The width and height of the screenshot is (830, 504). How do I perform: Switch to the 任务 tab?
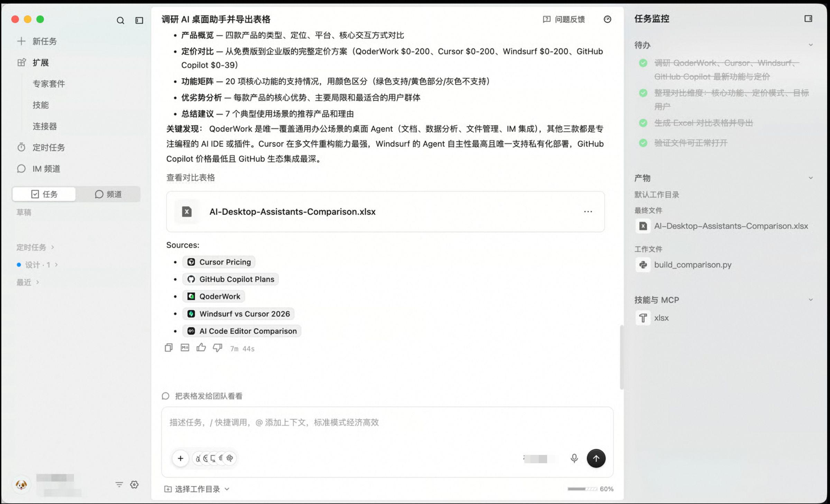tap(44, 194)
